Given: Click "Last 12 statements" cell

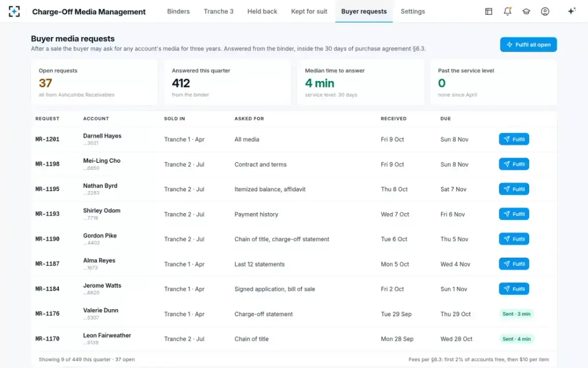Looking at the screenshot, I should tap(260, 264).
